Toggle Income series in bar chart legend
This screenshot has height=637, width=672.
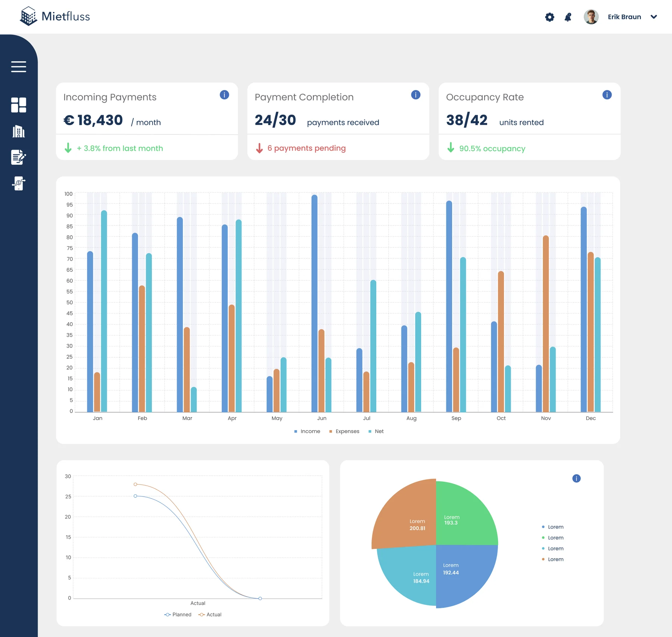tap(307, 431)
